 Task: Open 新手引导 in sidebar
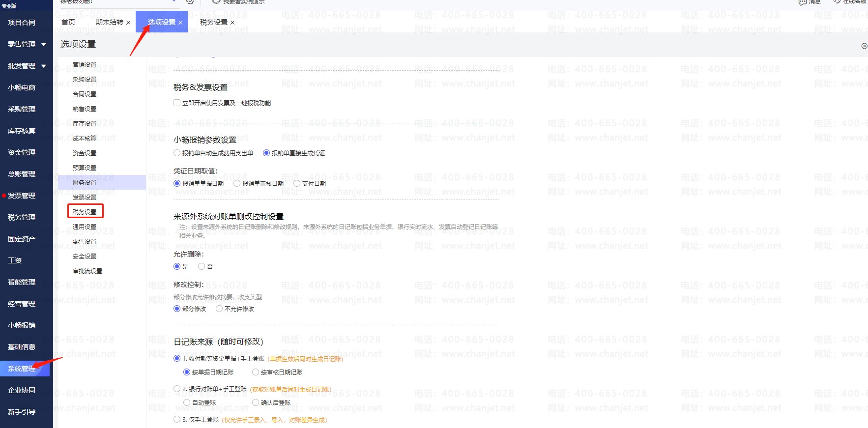[x=22, y=412]
